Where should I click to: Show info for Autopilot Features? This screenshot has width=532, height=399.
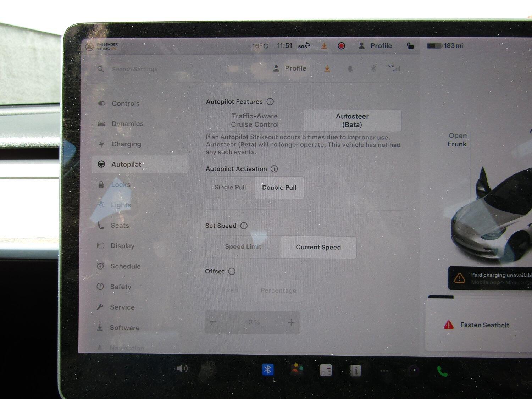[270, 102]
